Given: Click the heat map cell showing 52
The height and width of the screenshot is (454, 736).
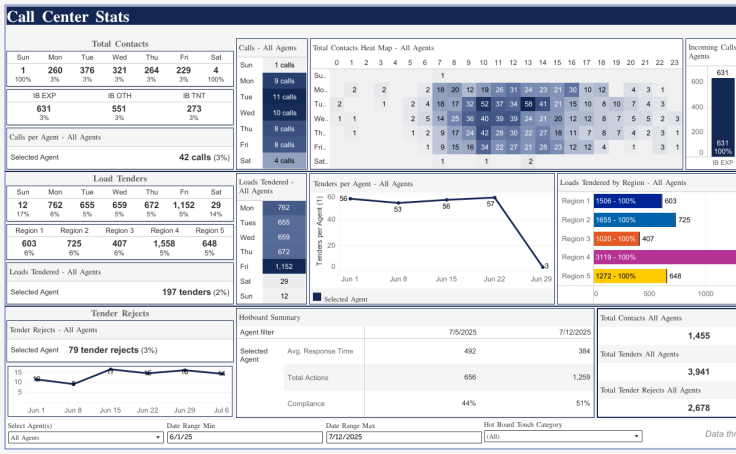Looking at the screenshot, I should (485, 104).
